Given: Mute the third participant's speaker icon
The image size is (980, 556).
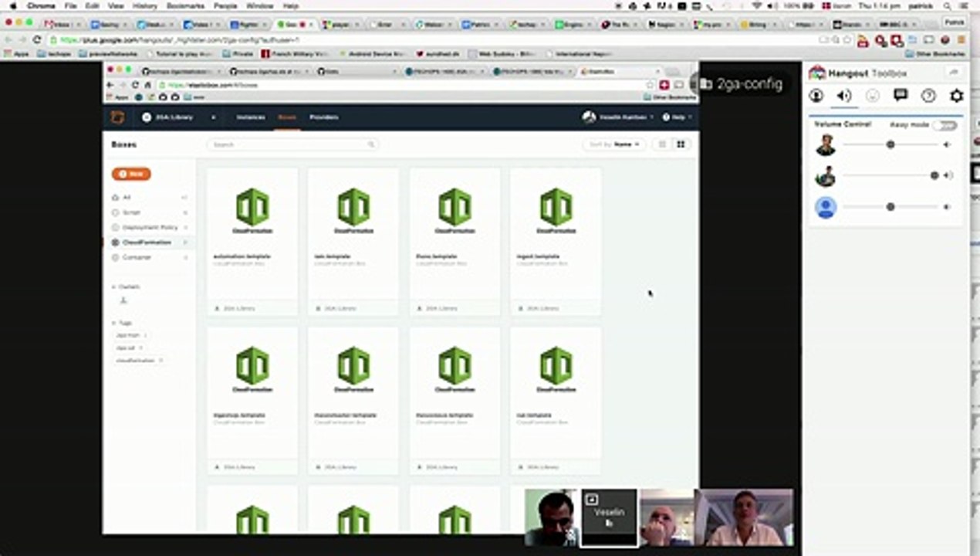Looking at the screenshot, I should click(x=948, y=207).
